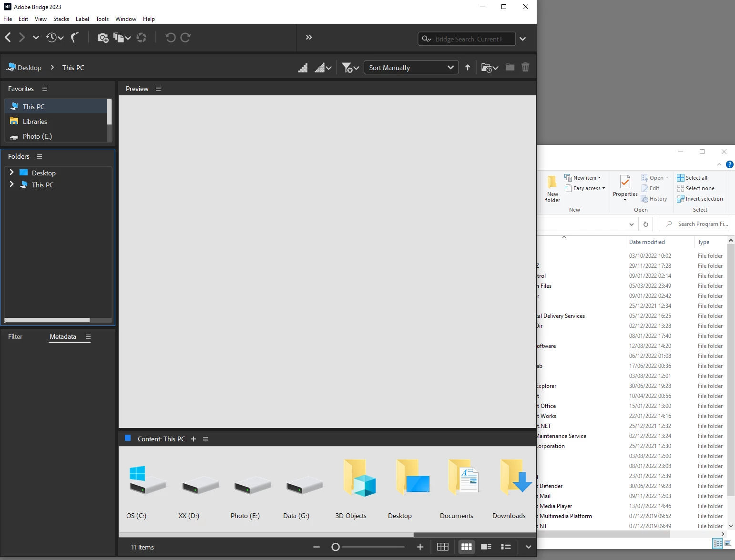Decrease thumbnail size with minus
The height and width of the screenshot is (560, 735).
[316, 547]
